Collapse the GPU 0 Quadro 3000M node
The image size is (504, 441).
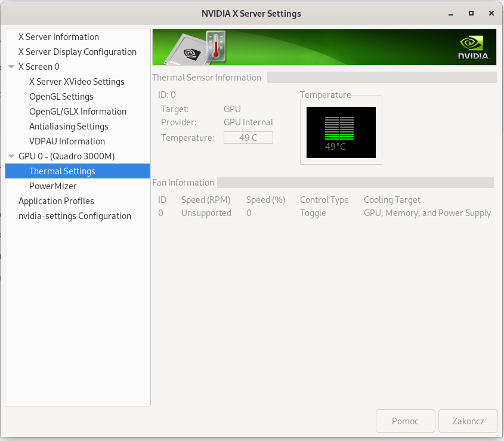tap(11, 156)
